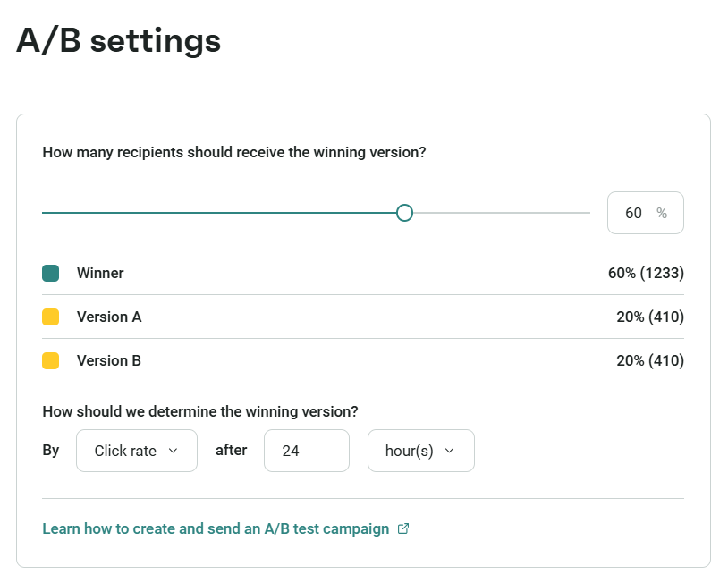Click the yellow Version A color swatch
Viewport: 728px width, 583px height.
(x=51, y=317)
